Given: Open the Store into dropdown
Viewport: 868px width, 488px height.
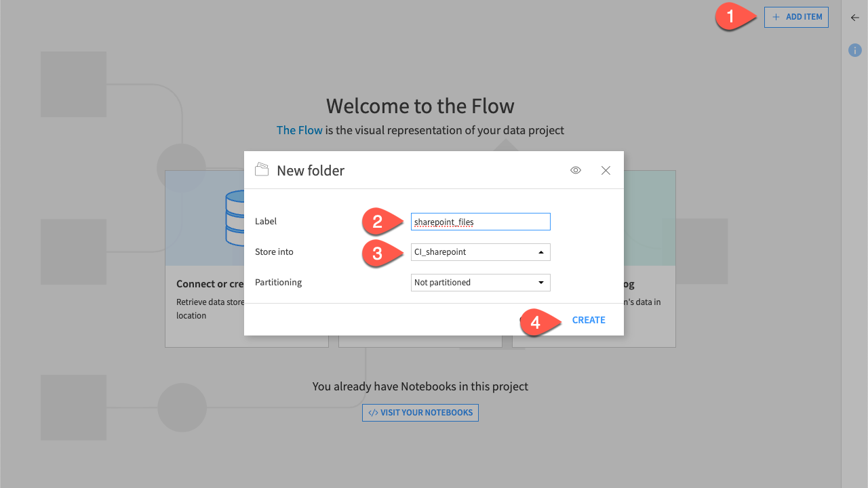Looking at the screenshot, I should click(480, 251).
